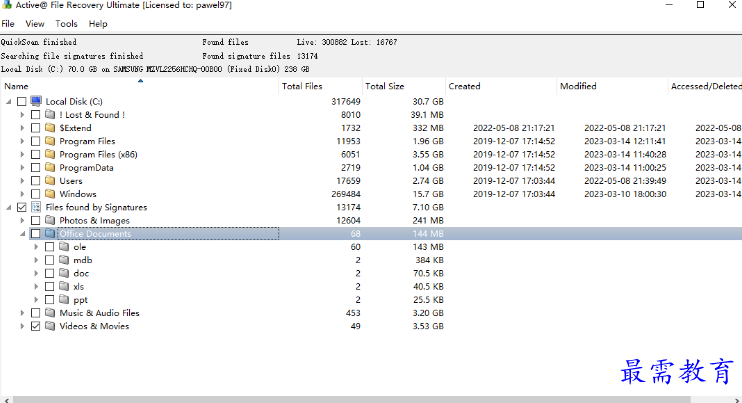
Task: Enable the Program Files checkbox
Action: point(35,141)
